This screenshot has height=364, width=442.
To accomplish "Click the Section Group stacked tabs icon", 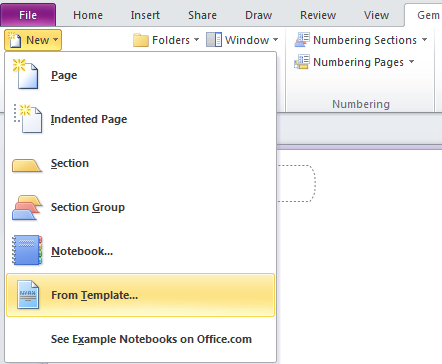I will [27, 207].
